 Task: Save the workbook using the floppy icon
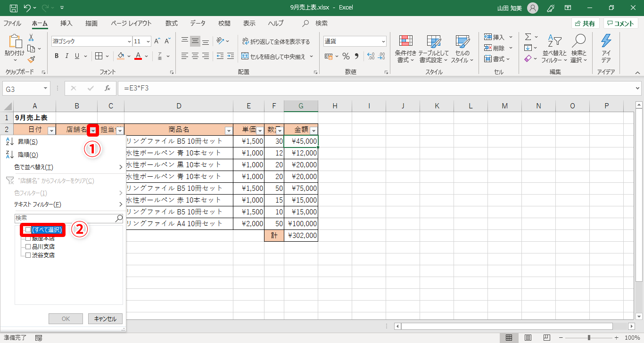[14, 8]
